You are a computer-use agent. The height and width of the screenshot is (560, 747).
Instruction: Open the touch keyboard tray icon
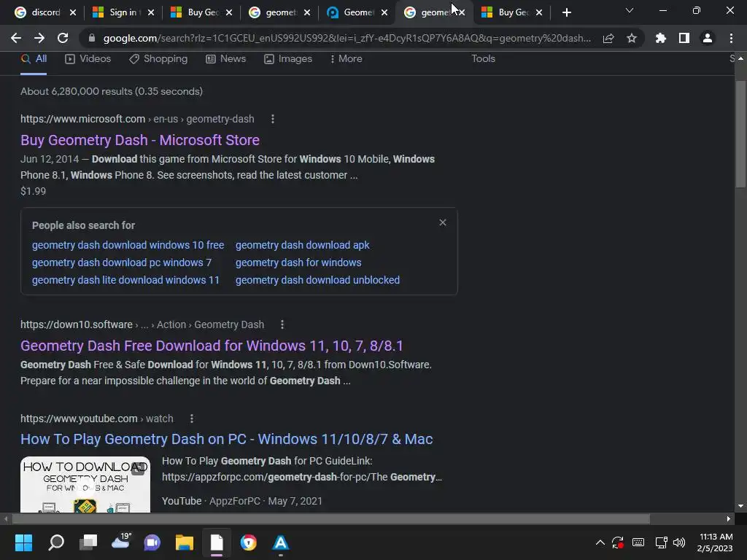(x=638, y=542)
